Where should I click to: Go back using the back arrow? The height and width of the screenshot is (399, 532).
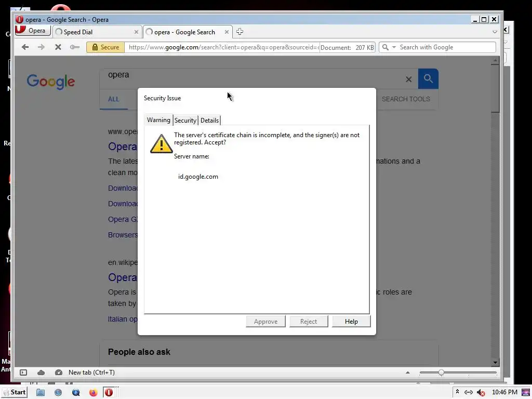pos(25,47)
